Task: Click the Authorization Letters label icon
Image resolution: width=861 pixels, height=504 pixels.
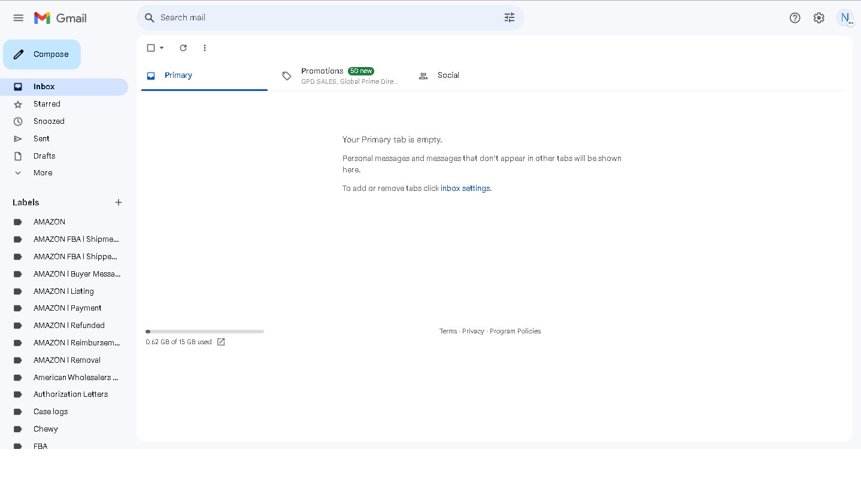Action: (x=18, y=394)
